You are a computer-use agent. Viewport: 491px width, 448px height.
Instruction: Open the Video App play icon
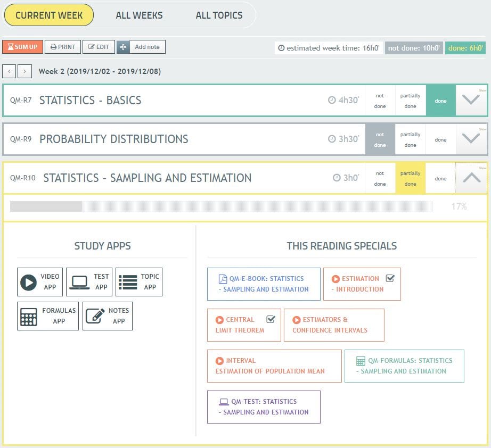pos(29,282)
